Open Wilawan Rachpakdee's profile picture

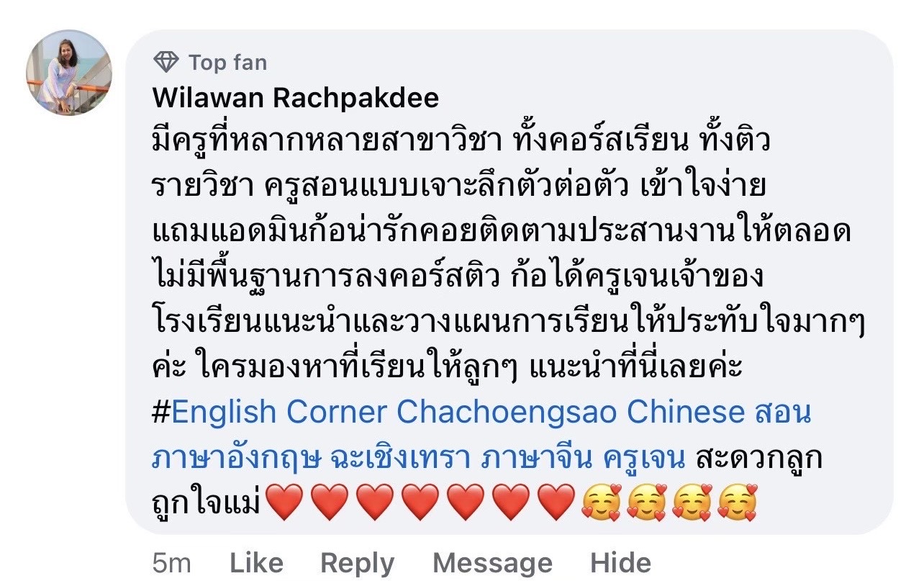tap(69, 72)
